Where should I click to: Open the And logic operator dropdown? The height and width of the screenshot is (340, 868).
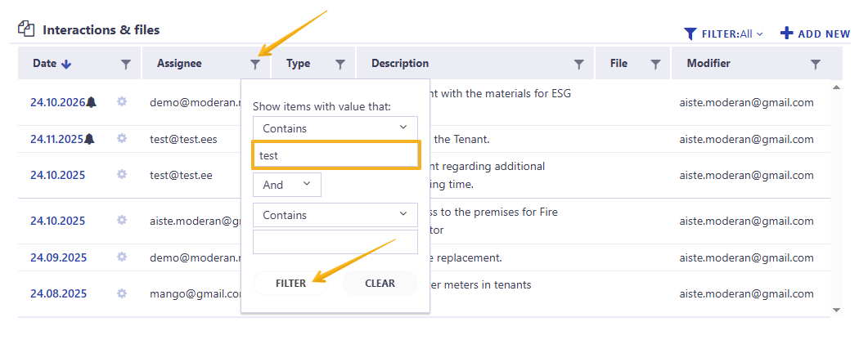[287, 185]
